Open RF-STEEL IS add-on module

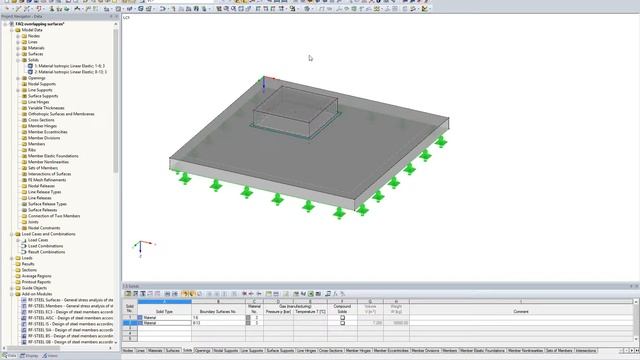(x=70, y=324)
